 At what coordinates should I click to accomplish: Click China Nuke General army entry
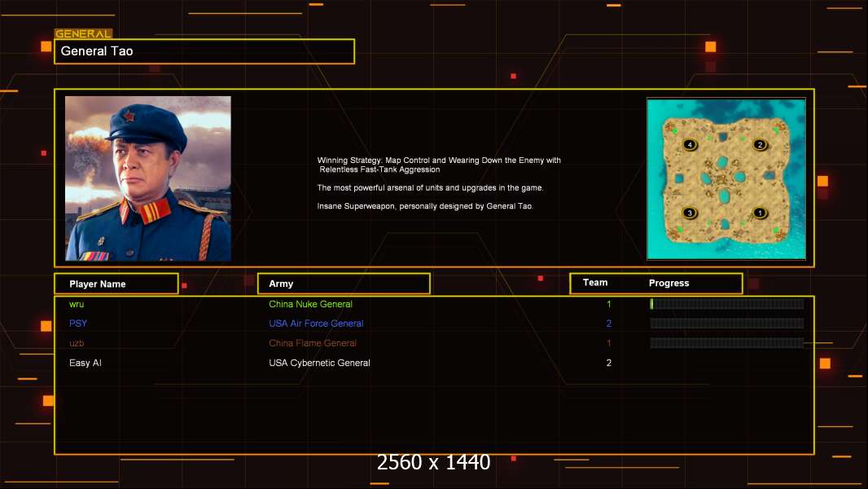[x=310, y=304]
